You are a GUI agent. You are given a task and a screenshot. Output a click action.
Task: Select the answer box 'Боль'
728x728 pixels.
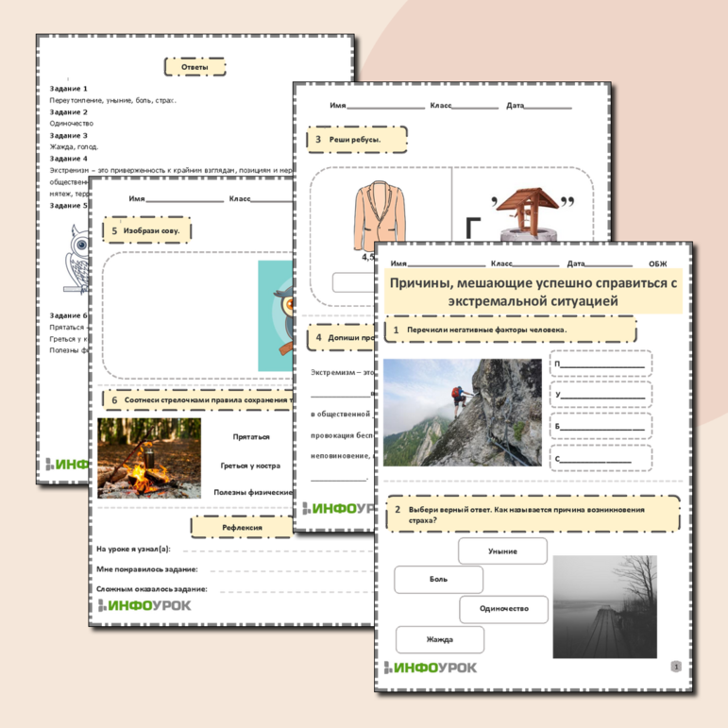point(438,579)
